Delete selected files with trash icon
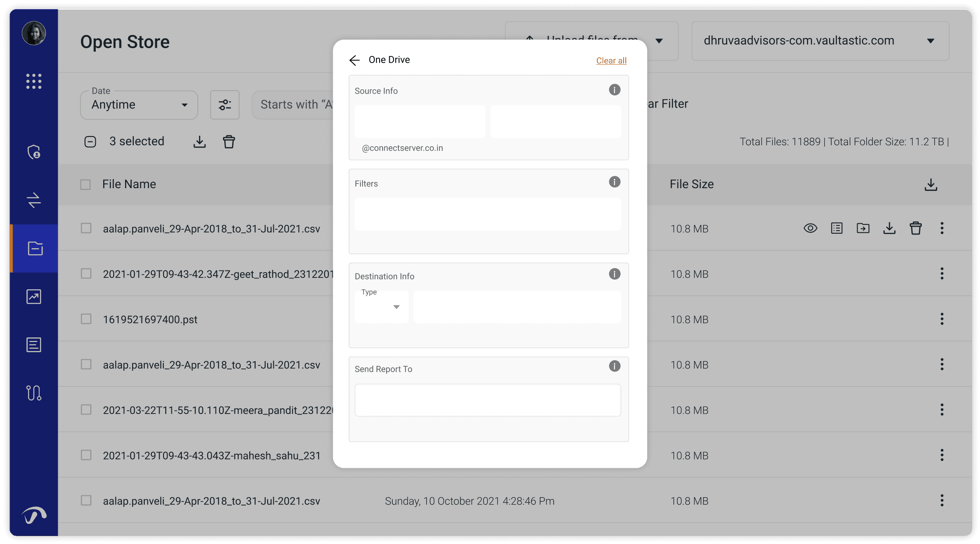The image size is (980, 544). tap(229, 142)
